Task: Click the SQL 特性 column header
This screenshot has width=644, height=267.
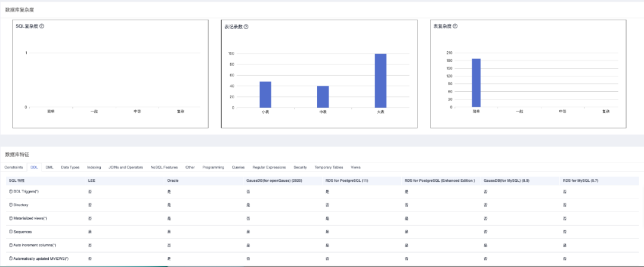Action: pyautogui.click(x=17, y=181)
